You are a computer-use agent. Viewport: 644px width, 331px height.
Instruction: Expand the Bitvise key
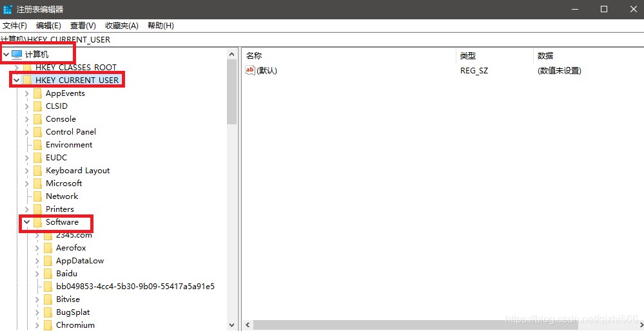point(37,299)
